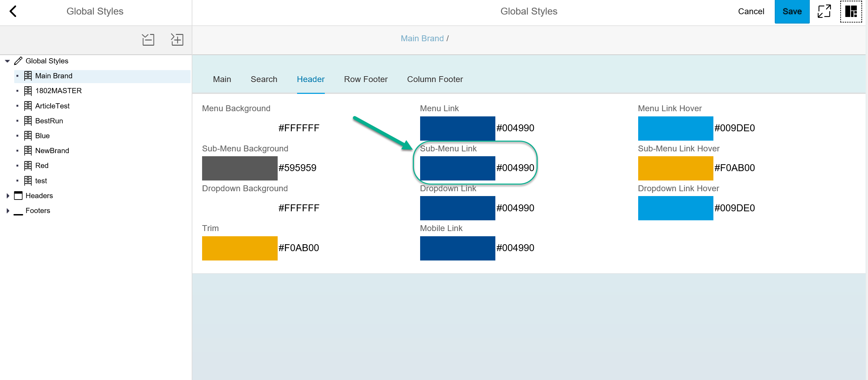Click the Save button
Viewport: 868px width, 380px height.
(x=792, y=11)
